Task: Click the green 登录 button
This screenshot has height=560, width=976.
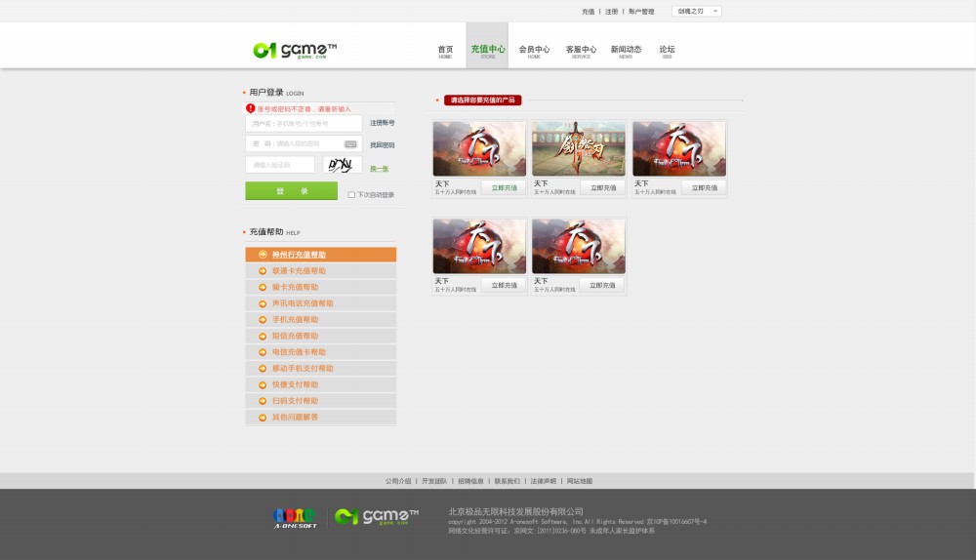Action: 291,191
